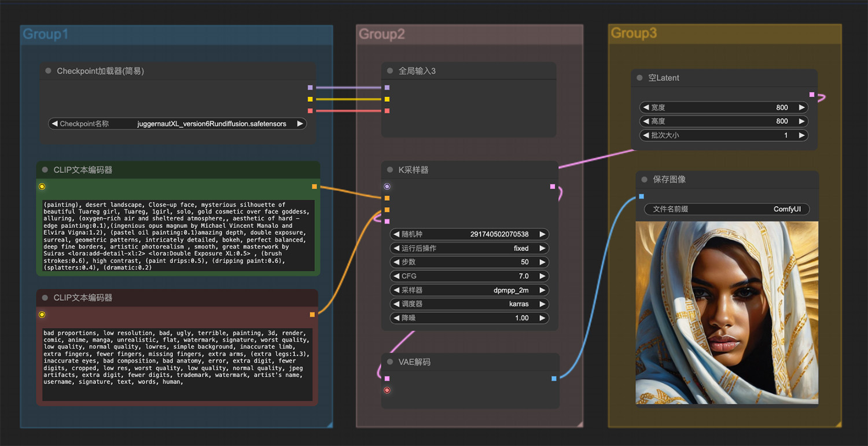Click the yellow input port on 全局输入3

387,99
